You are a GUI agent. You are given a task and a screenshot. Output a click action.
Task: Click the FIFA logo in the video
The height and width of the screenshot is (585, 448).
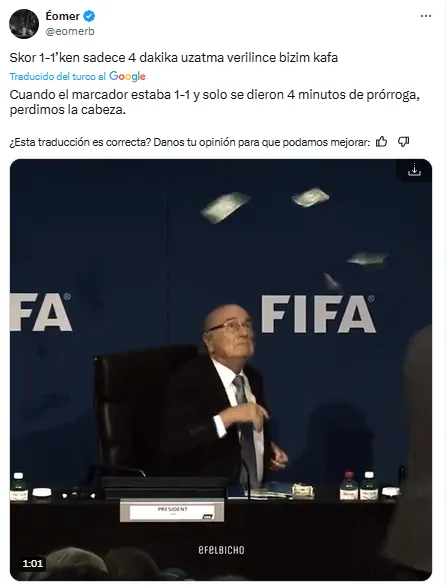(x=318, y=313)
